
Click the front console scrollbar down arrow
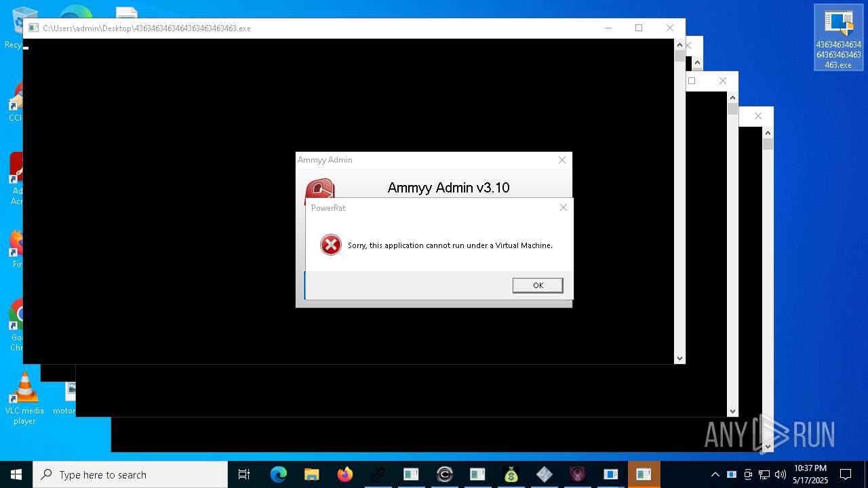pyautogui.click(x=679, y=358)
